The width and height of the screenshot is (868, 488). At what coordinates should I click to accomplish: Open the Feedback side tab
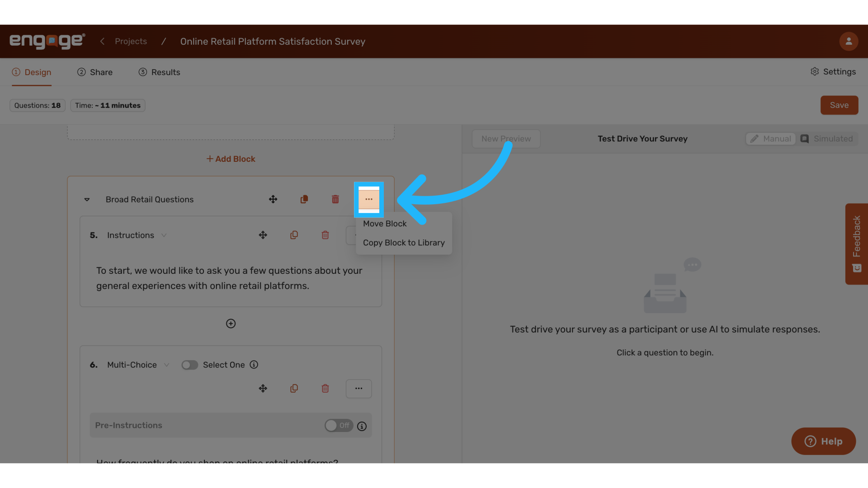tap(856, 244)
